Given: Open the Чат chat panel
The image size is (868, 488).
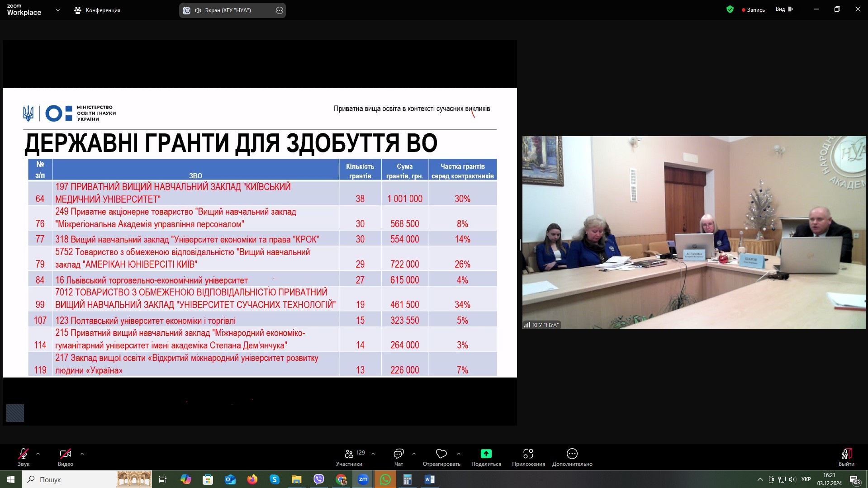Looking at the screenshot, I should [398, 456].
